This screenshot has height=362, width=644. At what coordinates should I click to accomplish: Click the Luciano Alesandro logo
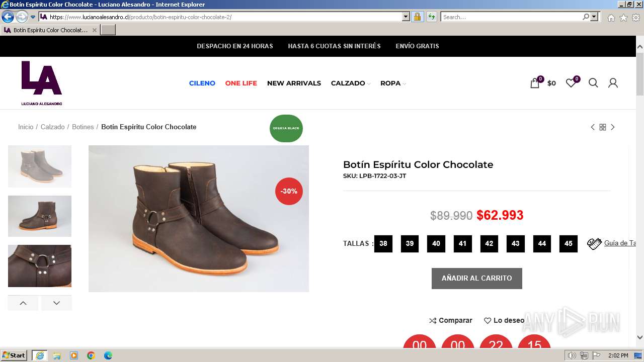tap(42, 83)
